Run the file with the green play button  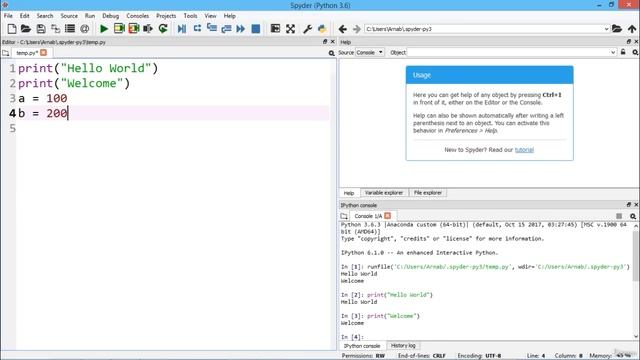click(x=104, y=29)
